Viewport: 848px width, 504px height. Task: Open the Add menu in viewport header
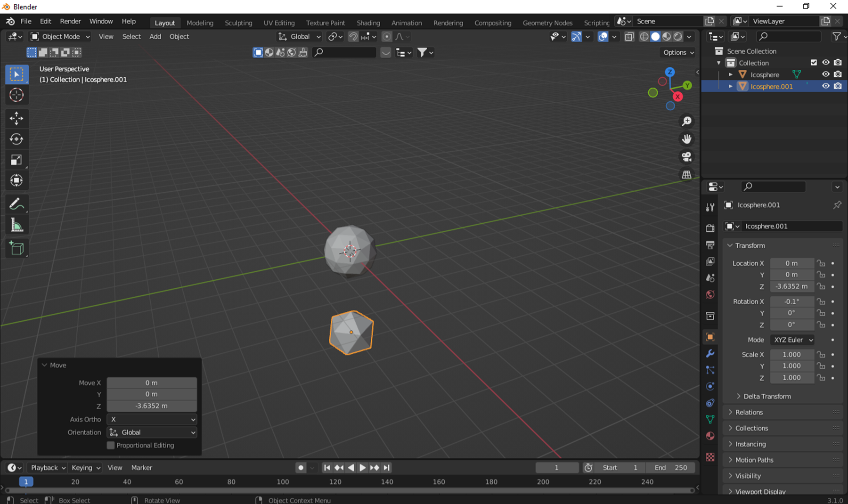(155, 37)
